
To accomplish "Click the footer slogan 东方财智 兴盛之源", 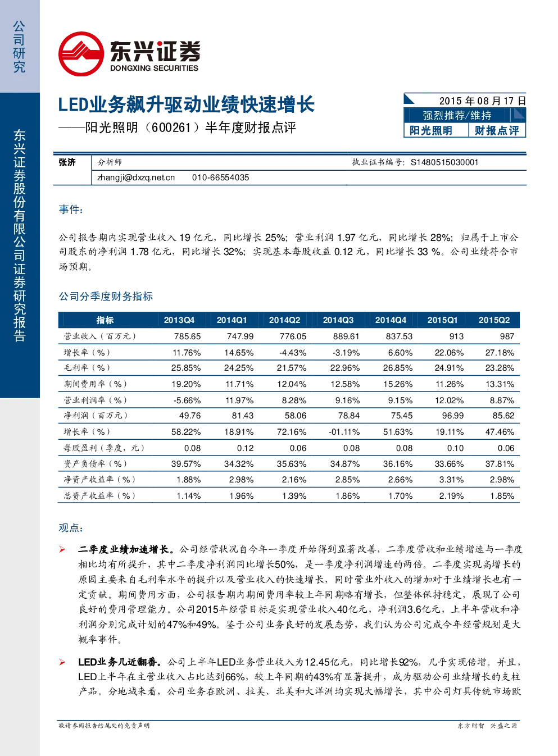I will coord(488,726).
